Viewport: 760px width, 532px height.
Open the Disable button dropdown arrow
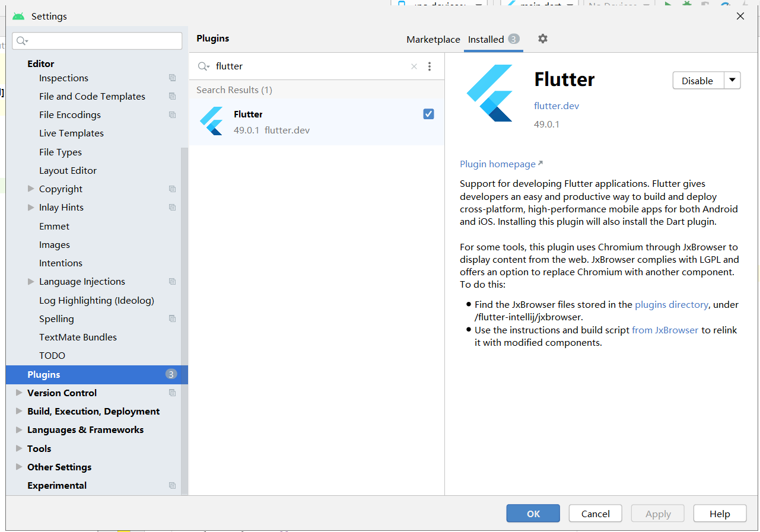pyautogui.click(x=732, y=81)
